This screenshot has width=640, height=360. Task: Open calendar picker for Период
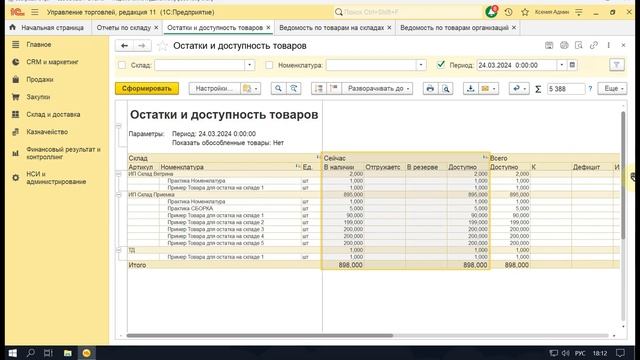(572, 65)
